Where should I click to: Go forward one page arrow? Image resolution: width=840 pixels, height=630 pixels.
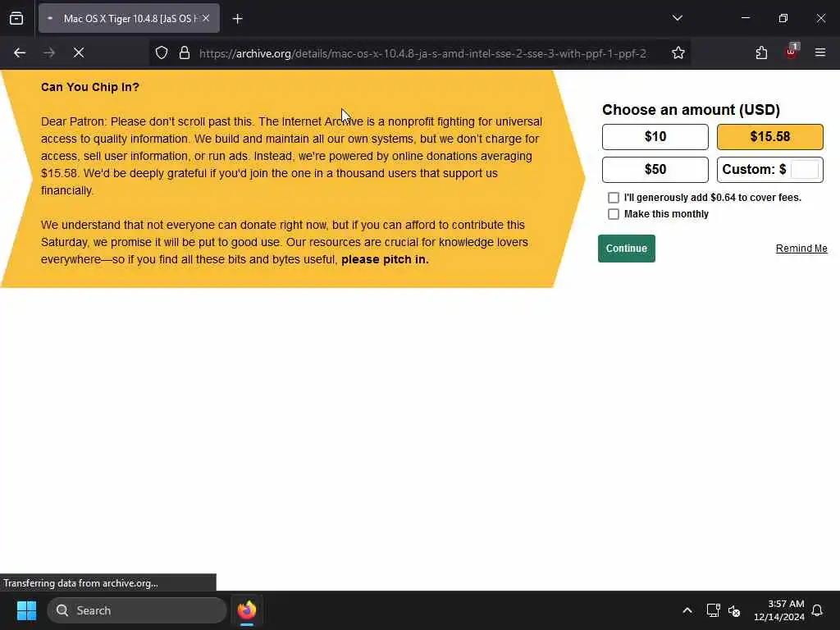tap(49, 52)
